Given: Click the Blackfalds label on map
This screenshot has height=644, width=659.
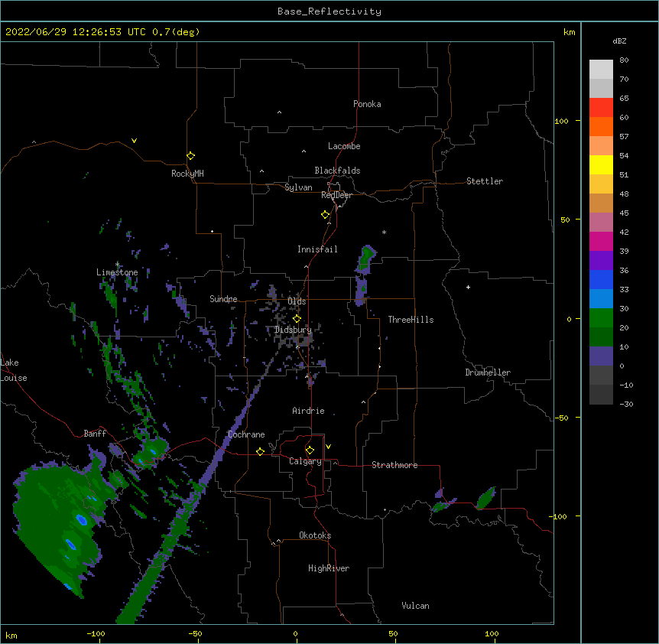Looking at the screenshot, I should 337,171.
